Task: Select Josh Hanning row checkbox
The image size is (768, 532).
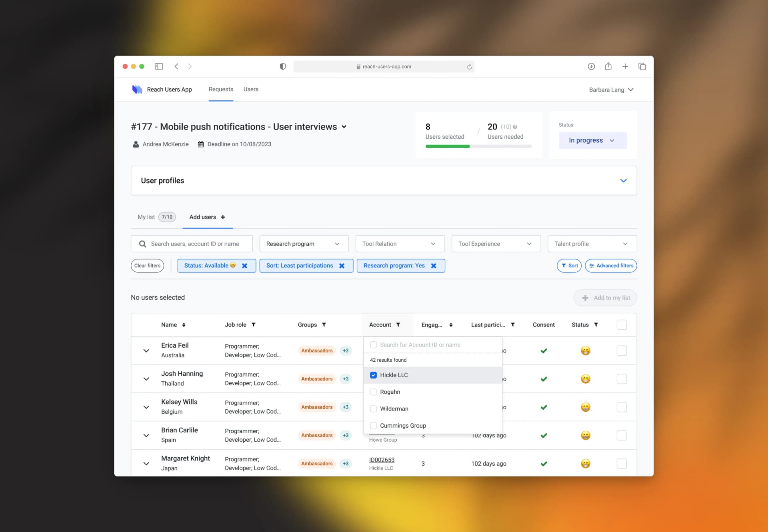Action: point(622,379)
